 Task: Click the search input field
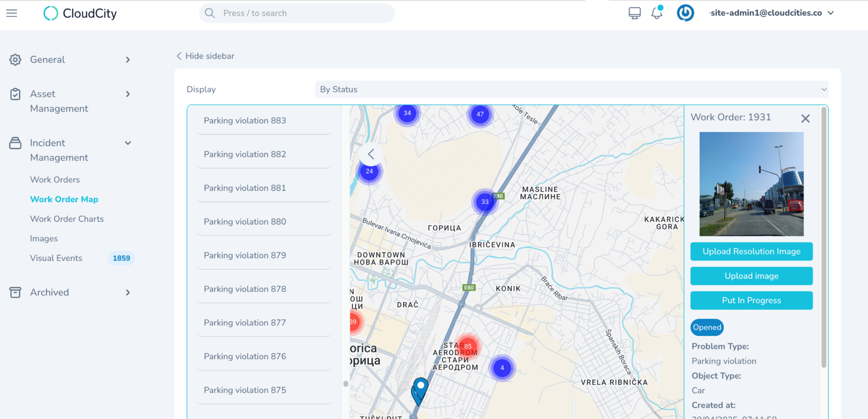tap(297, 13)
